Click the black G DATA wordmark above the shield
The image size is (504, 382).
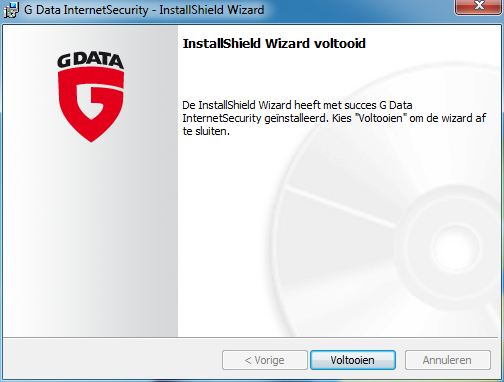tap(90, 61)
